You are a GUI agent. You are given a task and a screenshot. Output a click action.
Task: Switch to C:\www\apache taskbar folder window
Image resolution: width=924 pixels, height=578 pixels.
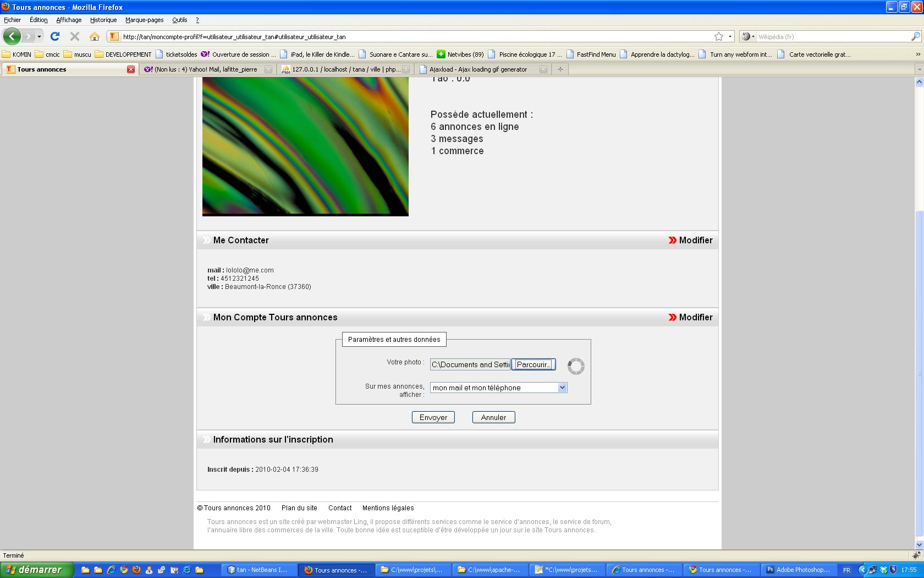[490, 570]
